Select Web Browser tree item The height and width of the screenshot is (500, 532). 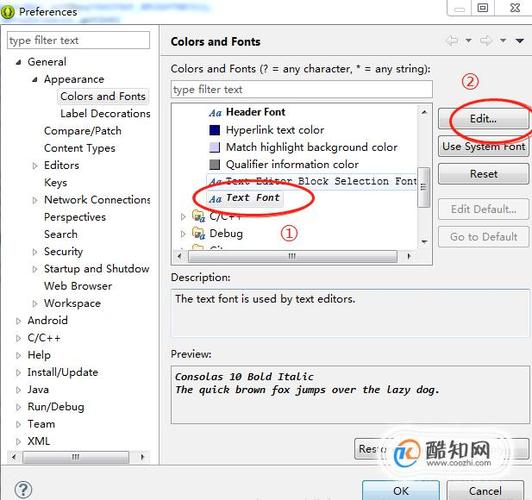[x=78, y=286]
